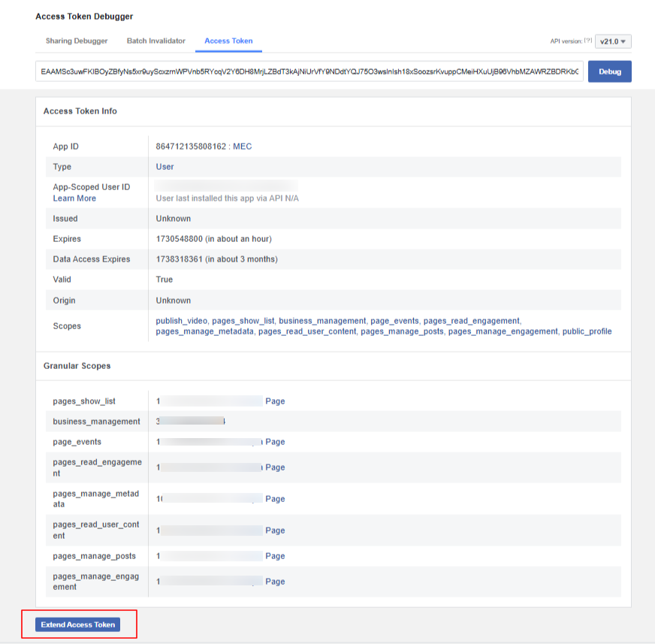
Task: Click the Page link next to pages_show_list
Action: click(x=275, y=401)
